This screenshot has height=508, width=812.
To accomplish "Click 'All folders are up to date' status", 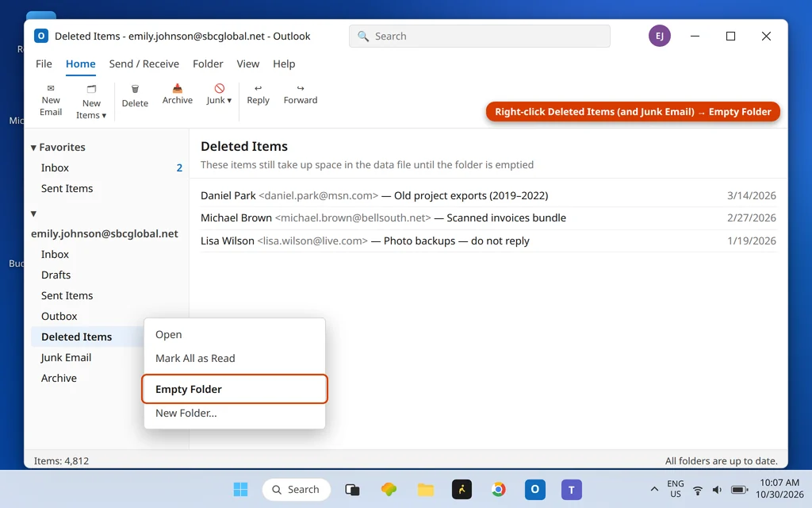I will pos(722,461).
